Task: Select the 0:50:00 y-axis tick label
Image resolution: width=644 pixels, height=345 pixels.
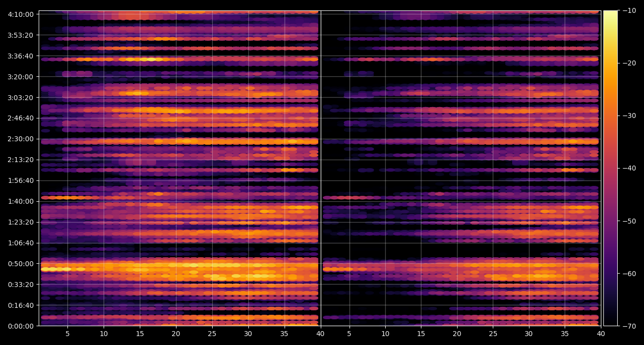Action: pyautogui.click(x=21, y=264)
